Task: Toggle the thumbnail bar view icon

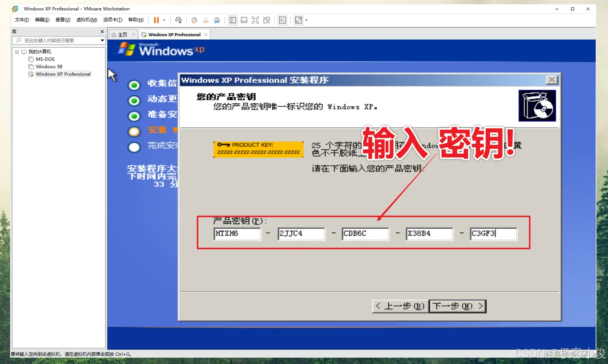Action: (244, 20)
